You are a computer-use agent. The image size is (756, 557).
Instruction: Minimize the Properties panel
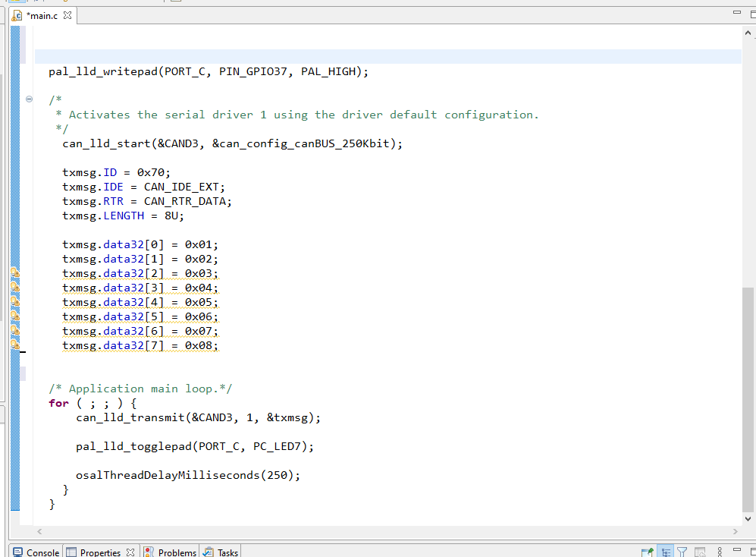point(737,549)
